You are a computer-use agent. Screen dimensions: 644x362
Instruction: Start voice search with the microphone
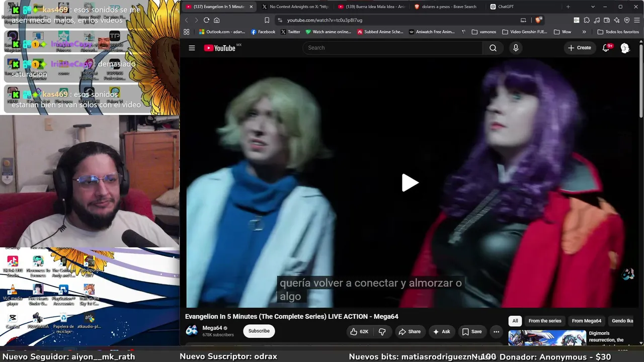point(516,48)
